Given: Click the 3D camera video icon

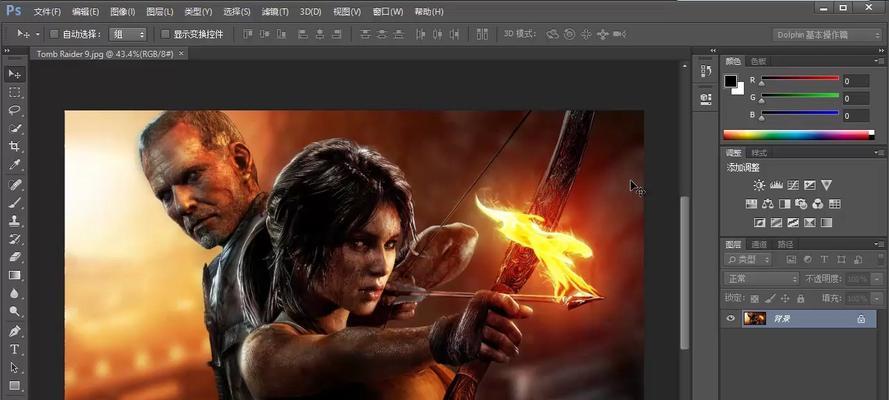Looking at the screenshot, I should 620,34.
